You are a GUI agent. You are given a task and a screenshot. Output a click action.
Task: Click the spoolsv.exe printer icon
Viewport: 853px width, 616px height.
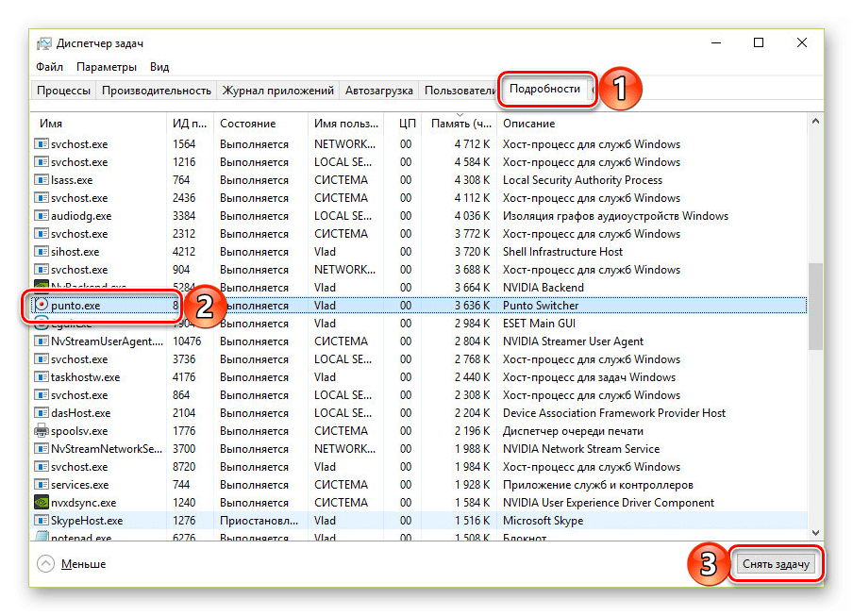click(x=42, y=431)
